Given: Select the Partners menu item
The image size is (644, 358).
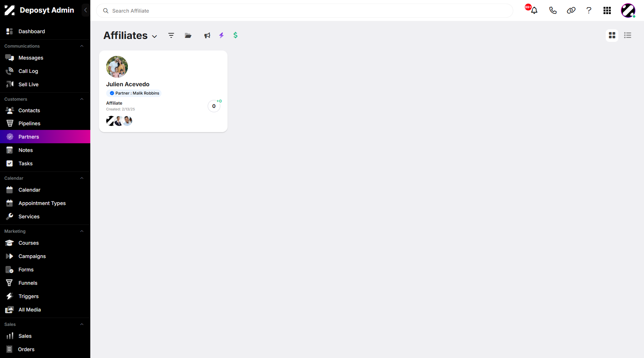Looking at the screenshot, I should coord(45,137).
